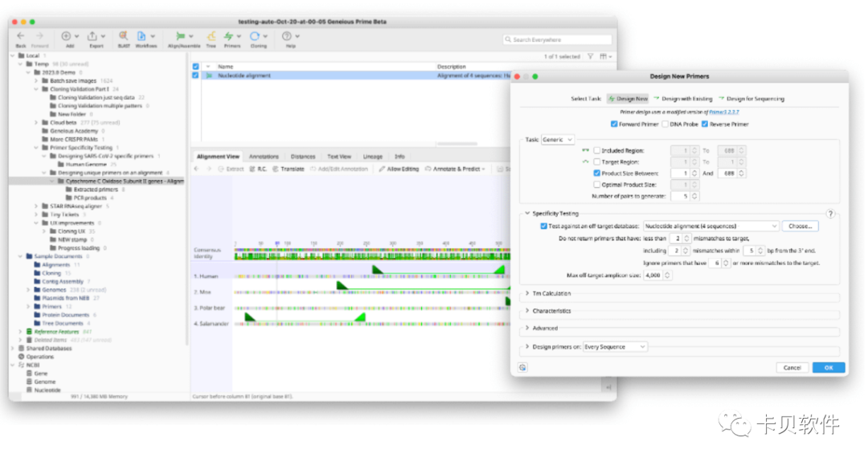Click the Max off-target amplicon size stepper
Viewport: 868px width, 462px height.
(x=668, y=276)
